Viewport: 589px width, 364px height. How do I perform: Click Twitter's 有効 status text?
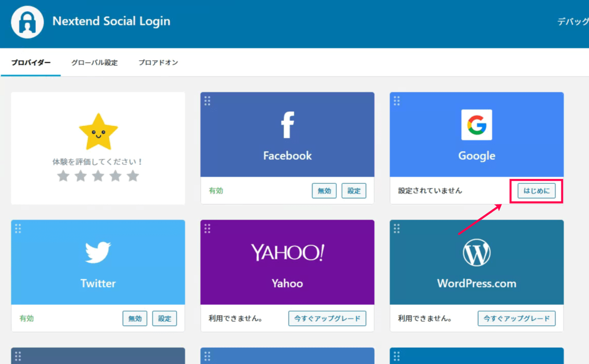pyautogui.click(x=27, y=318)
